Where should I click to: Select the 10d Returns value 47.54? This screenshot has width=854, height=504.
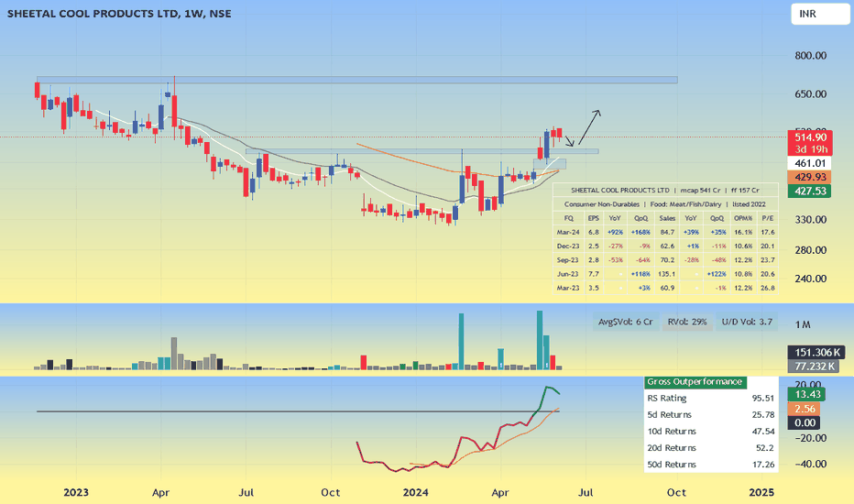[763, 432]
